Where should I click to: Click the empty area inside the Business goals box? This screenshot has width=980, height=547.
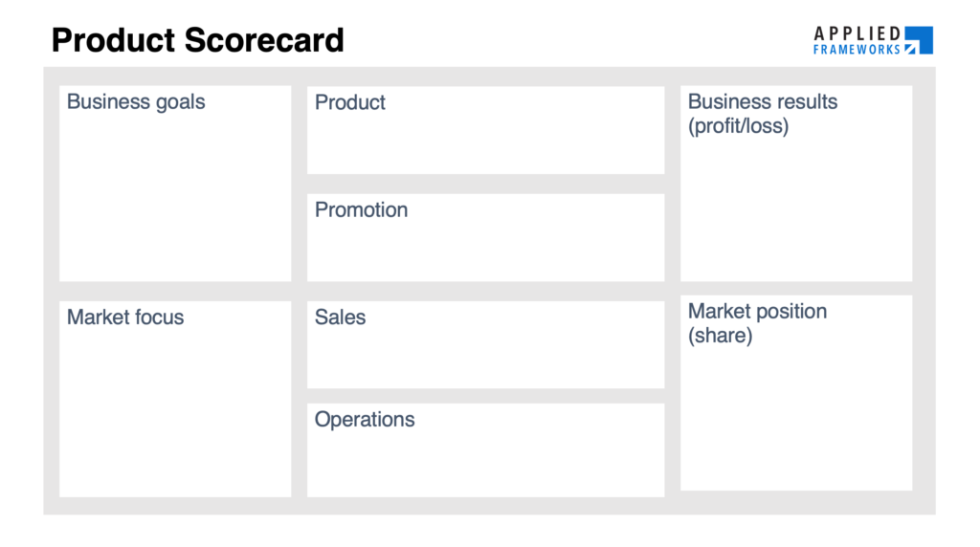click(175, 200)
